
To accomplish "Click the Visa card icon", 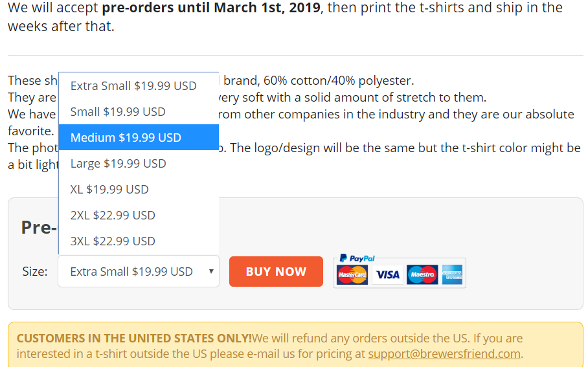I will point(388,275).
